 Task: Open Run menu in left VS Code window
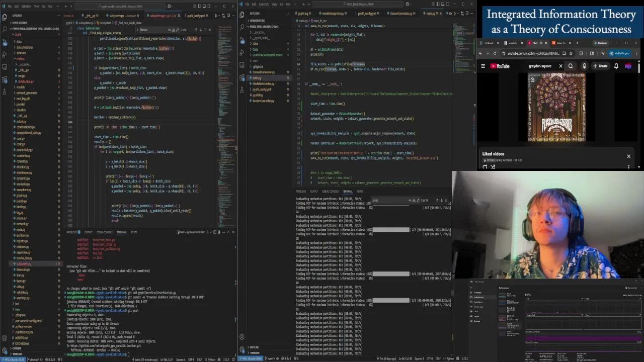50,7
